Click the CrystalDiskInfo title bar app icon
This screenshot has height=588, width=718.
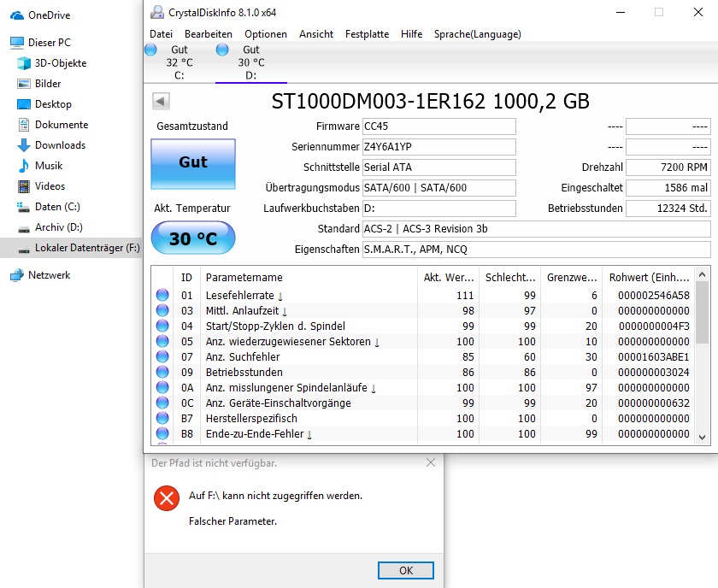click(157, 12)
